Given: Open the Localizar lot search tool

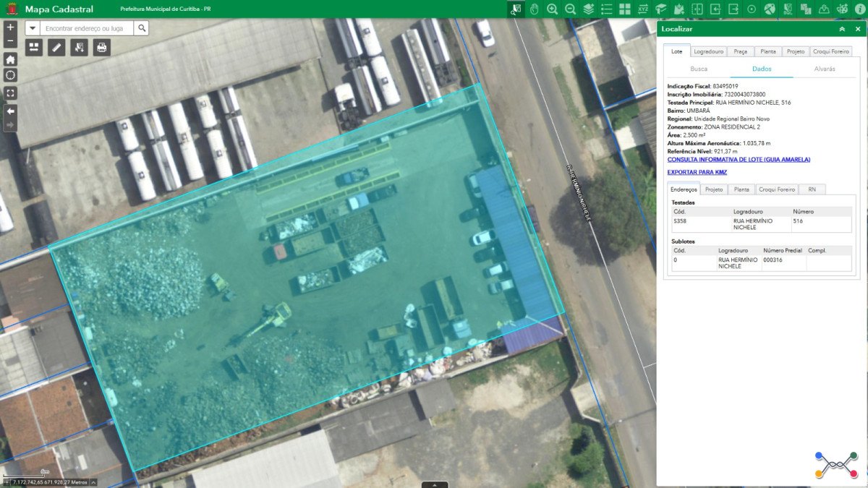Looking at the screenshot, I should (x=515, y=9).
